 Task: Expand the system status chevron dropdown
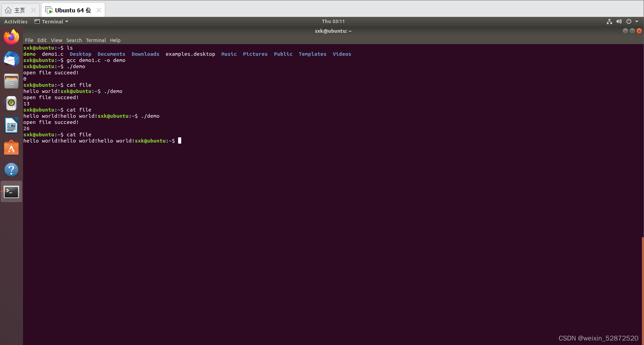point(637,21)
